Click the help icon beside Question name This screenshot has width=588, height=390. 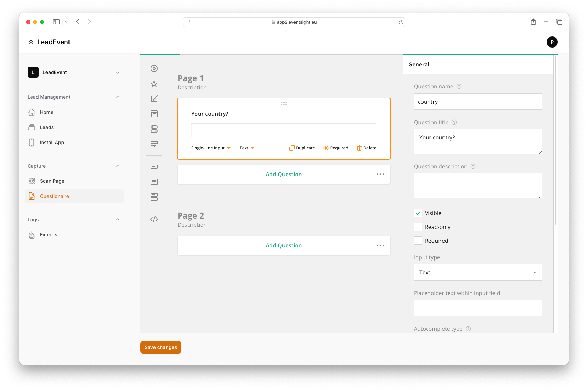pos(459,87)
